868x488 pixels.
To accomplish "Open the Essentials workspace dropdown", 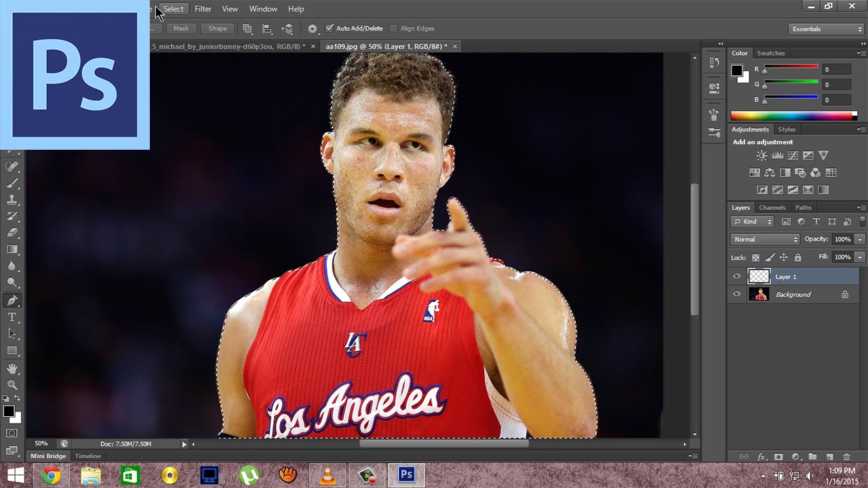I will click(827, 29).
